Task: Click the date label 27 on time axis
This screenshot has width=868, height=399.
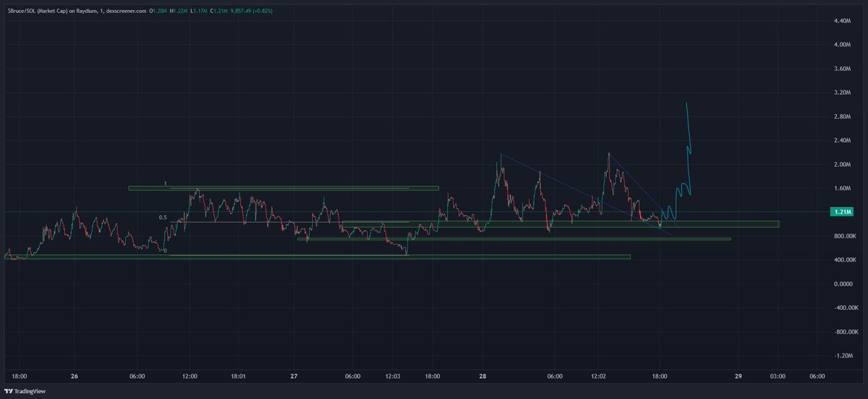Action: 294,377
